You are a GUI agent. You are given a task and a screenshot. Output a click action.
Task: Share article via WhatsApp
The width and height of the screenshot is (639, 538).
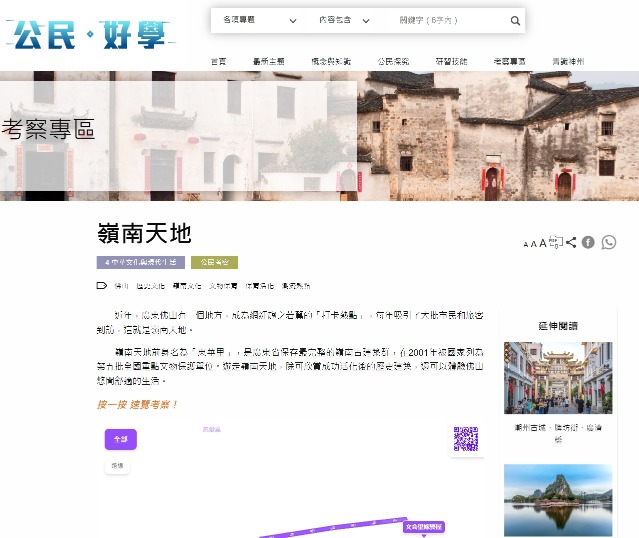point(609,242)
